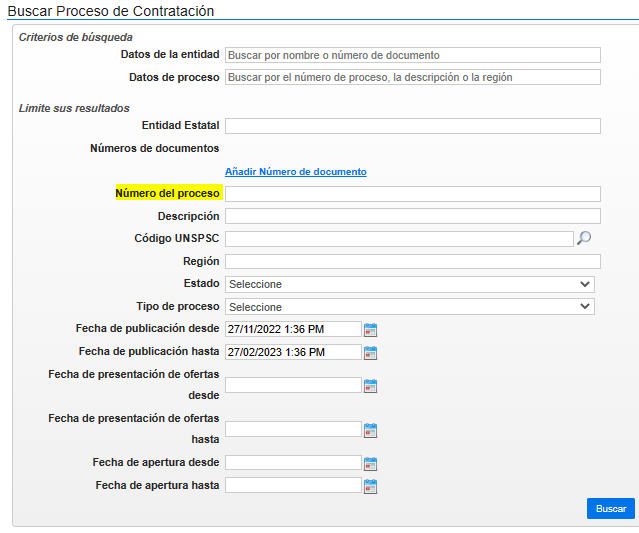Open calendar for Fecha de publicación desde
This screenshot has height=533, width=639.
(370, 329)
